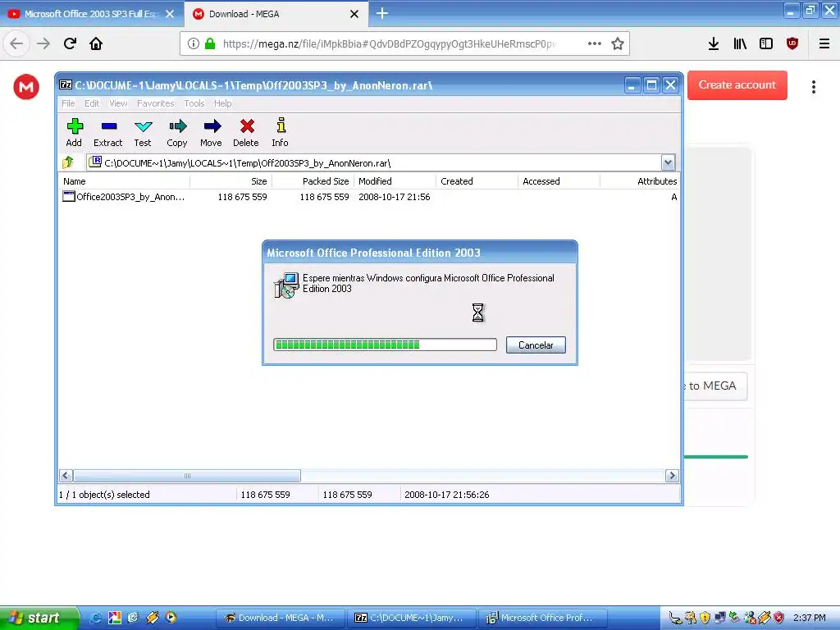The height and width of the screenshot is (630, 840).
Task: Sort by the Name column header
Action: click(x=125, y=181)
